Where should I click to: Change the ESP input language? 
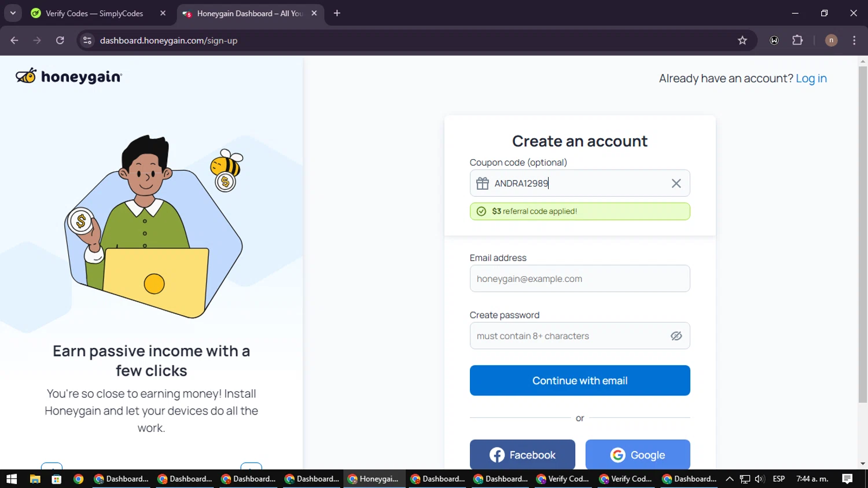[x=779, y=479]
